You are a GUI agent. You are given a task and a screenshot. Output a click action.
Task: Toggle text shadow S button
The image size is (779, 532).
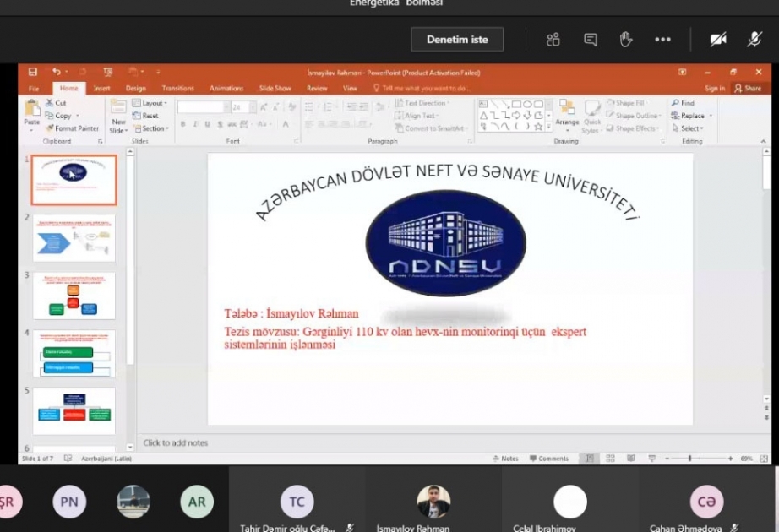point(220,123)
